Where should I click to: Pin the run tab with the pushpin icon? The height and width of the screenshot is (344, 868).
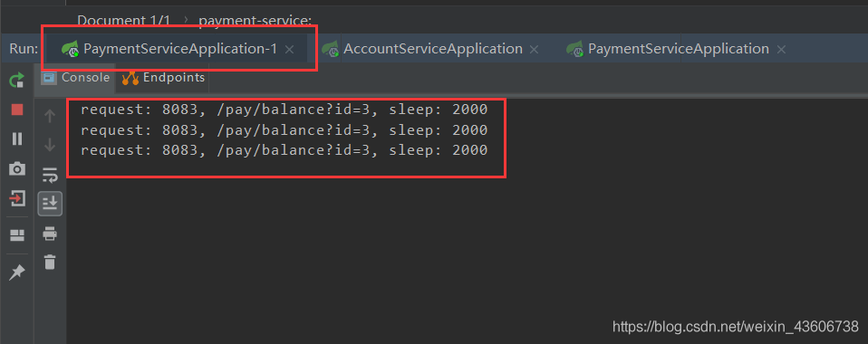click(17, 272)
